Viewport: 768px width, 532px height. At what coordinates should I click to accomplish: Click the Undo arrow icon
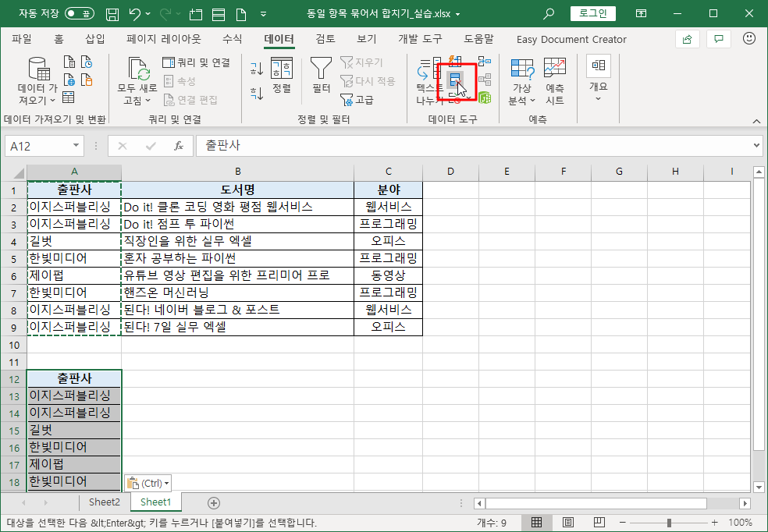click(136, 14)
